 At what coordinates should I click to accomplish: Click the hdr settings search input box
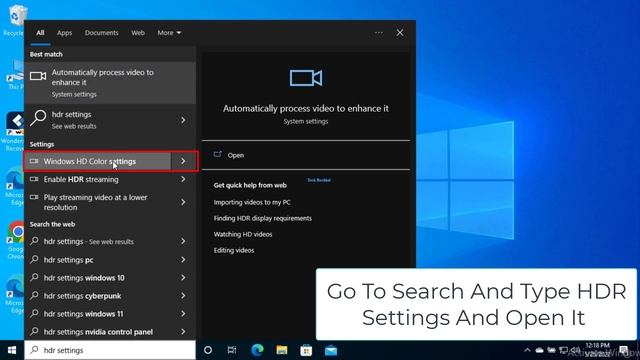click(110, 350)
